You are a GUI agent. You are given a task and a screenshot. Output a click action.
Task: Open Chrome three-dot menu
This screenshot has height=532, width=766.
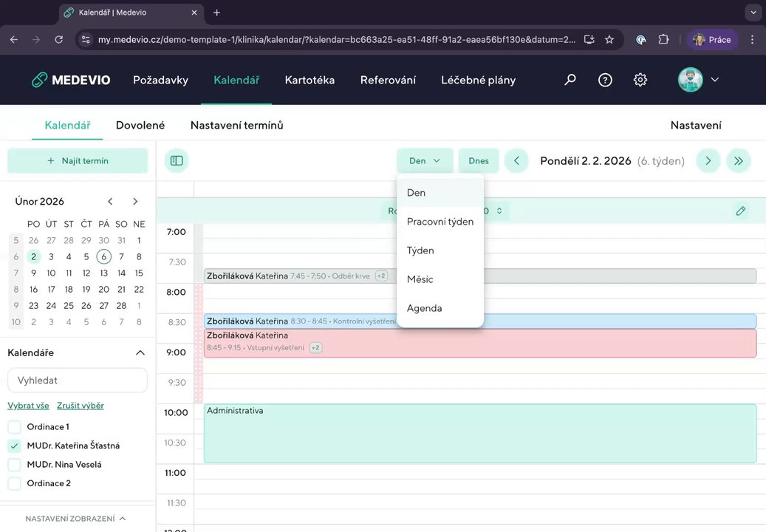[x=752, y=40]
